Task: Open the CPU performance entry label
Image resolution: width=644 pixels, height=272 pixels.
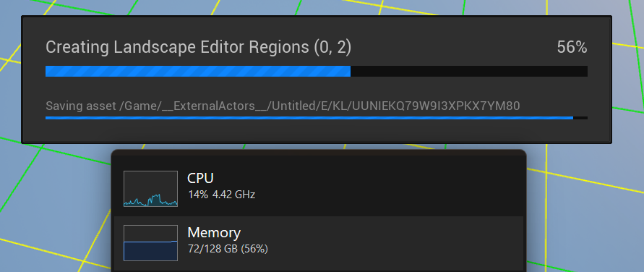Action: pos(200,178)
